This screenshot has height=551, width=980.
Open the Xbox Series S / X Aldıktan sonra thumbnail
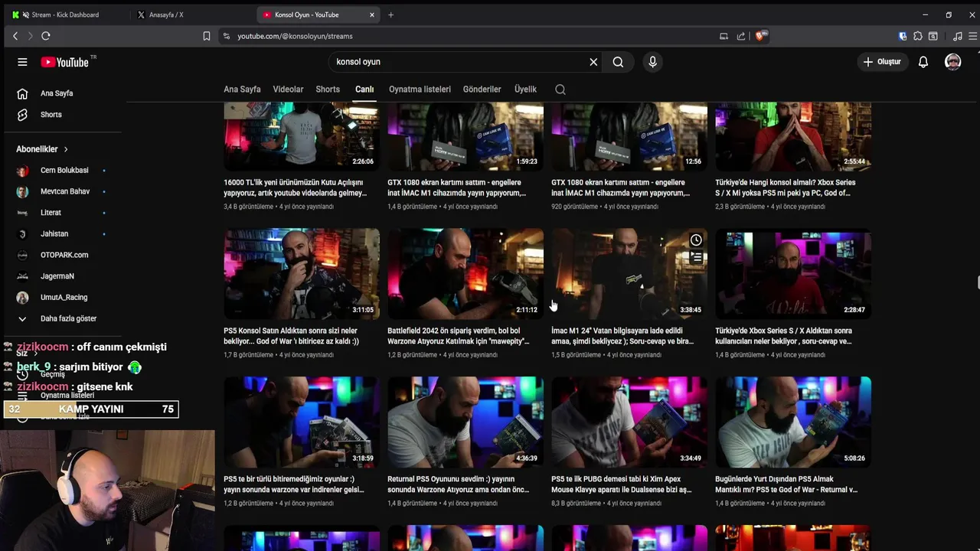point(793,273)
